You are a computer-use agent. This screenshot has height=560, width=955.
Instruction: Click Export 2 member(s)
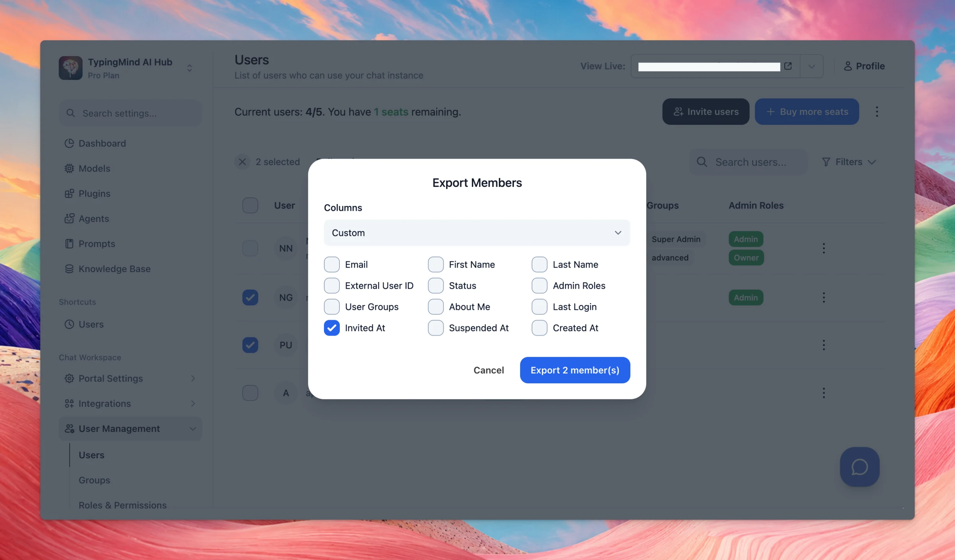pos(575,370)
